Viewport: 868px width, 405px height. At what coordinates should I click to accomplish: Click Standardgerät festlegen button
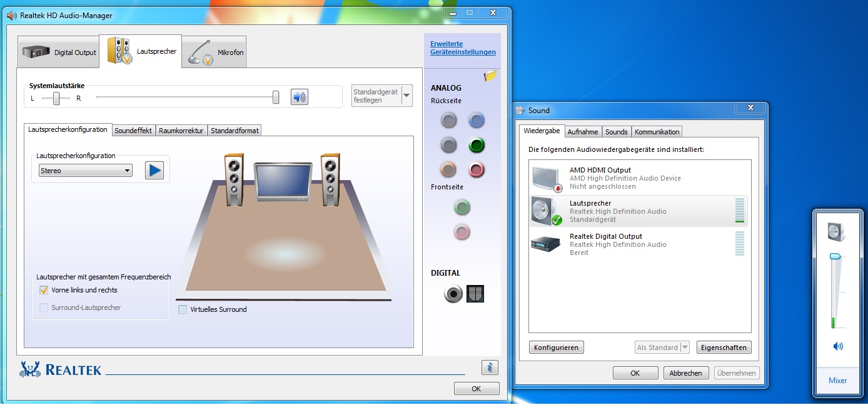tap(376, 96)
